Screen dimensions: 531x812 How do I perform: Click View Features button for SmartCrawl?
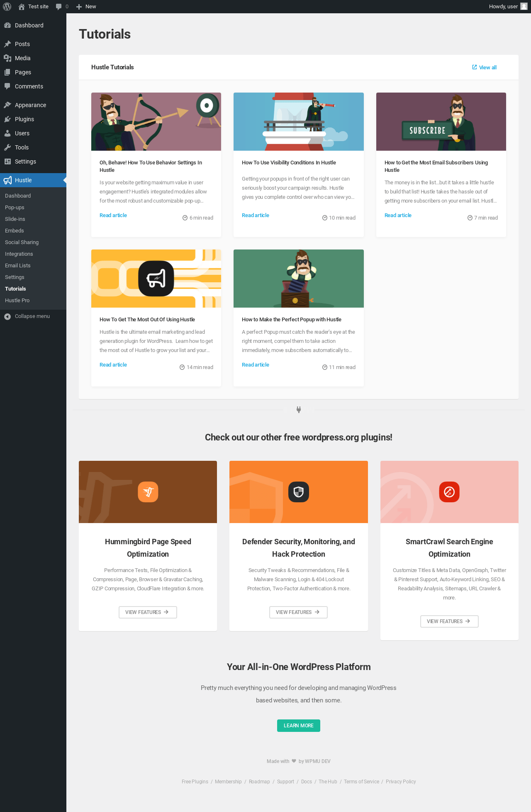point(449,621)
